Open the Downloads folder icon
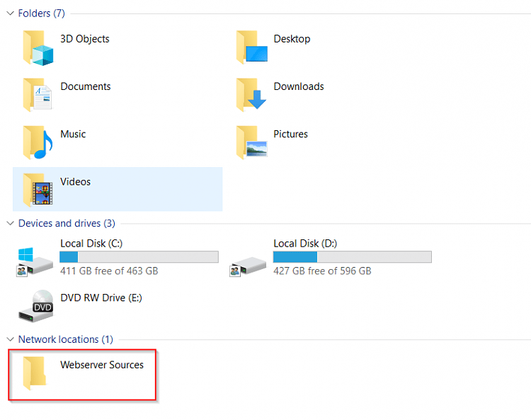531x420 pixels. (x=251, y=95)
